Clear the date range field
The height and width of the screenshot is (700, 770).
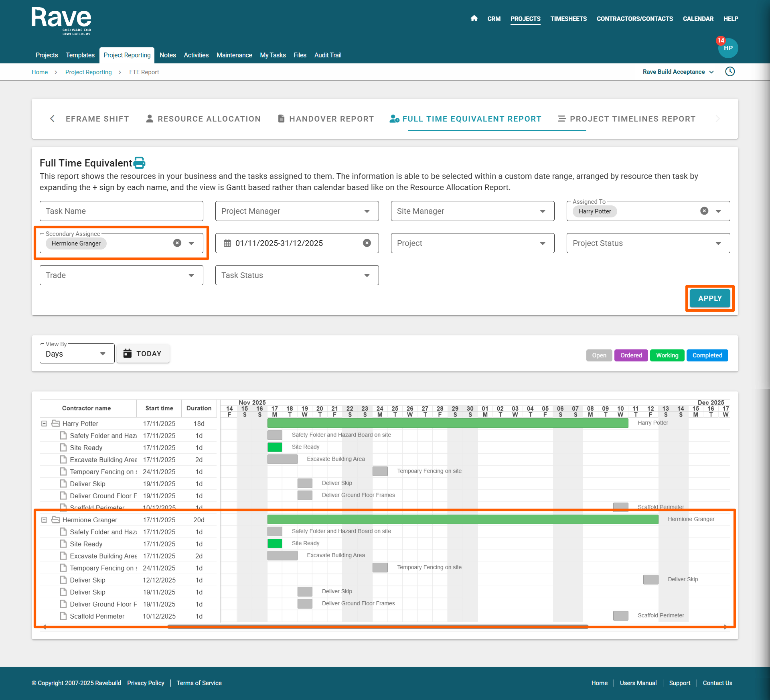tap(367, 243)
